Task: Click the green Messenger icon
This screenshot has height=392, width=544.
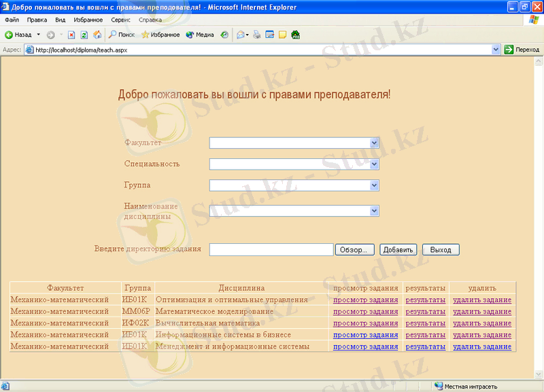Action: pos(296,35)
